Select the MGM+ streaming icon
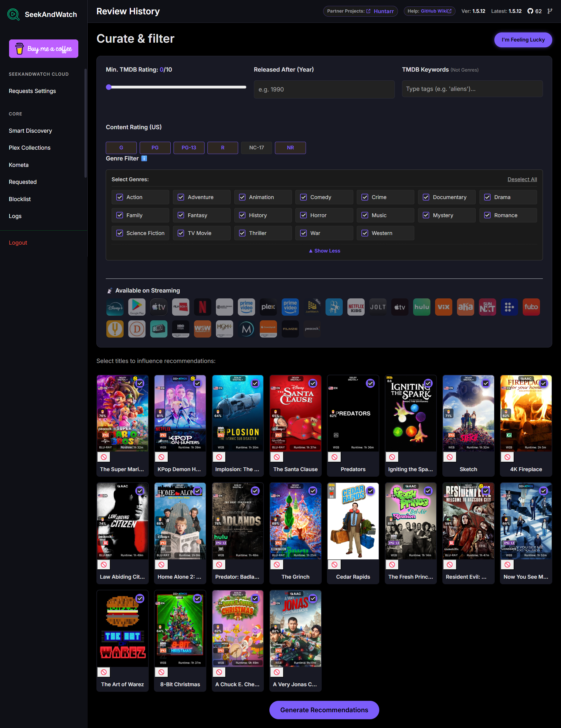 click(224, 329)
